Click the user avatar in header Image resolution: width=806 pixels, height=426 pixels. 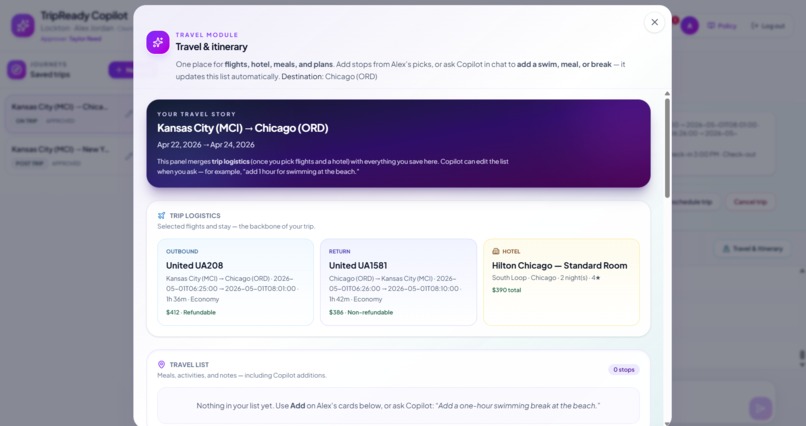pyautogui.click(x=689, y=26)
